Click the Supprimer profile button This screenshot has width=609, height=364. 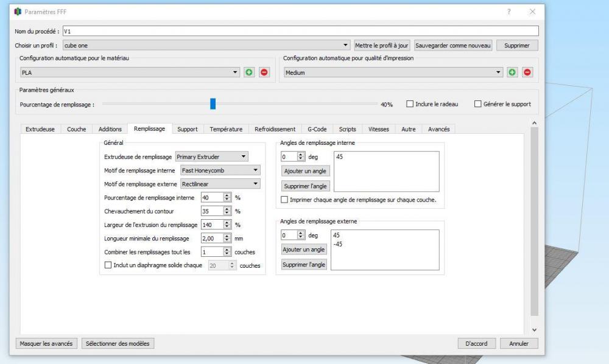(517, 46)
